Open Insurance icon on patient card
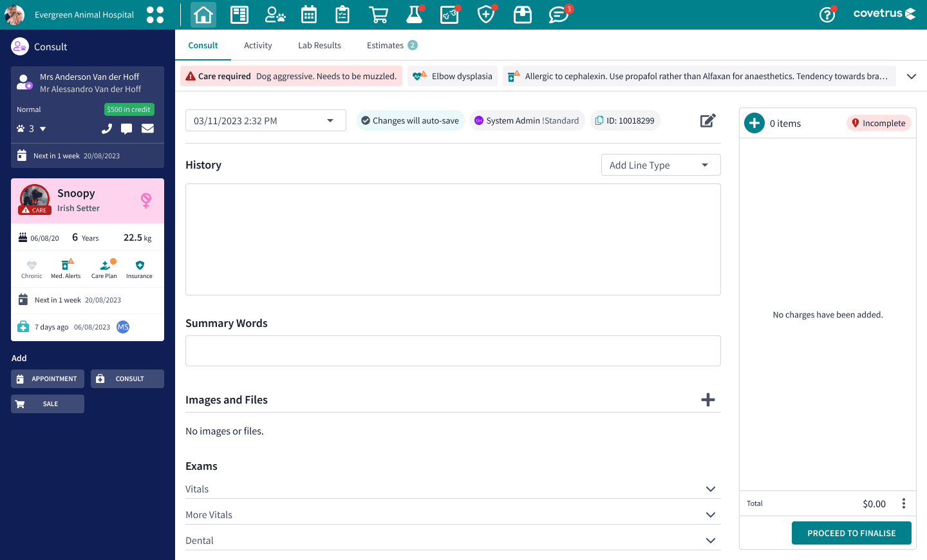Image resolution: width=927 pixels, height=560 pixels. click(140, 269)
